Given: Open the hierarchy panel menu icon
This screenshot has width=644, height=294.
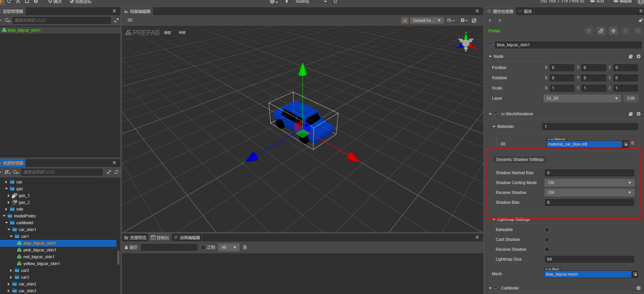Looking at the screenshot, I should pos(114,11).
